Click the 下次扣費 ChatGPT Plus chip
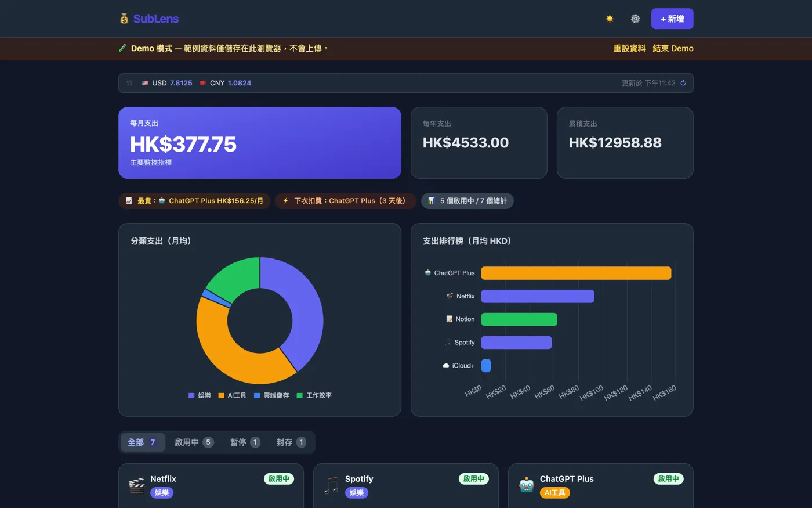The image size is (812, 508). point(346,201)
